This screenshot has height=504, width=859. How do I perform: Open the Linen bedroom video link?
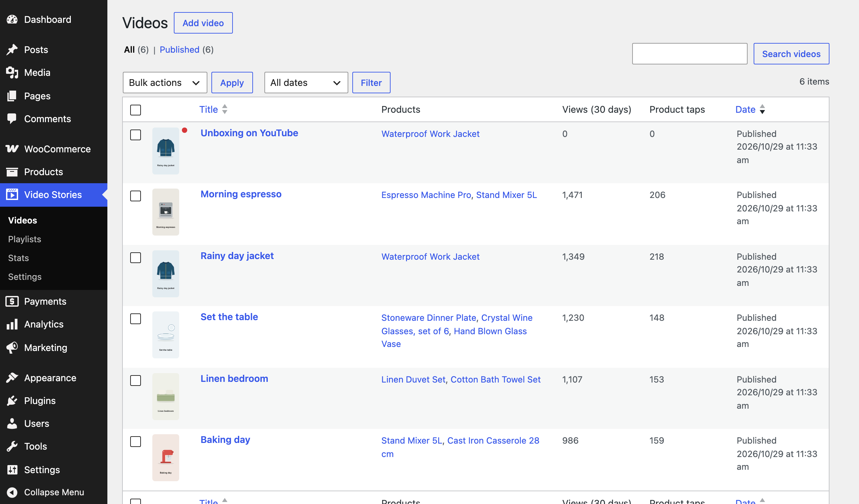(x=234, y=379)
